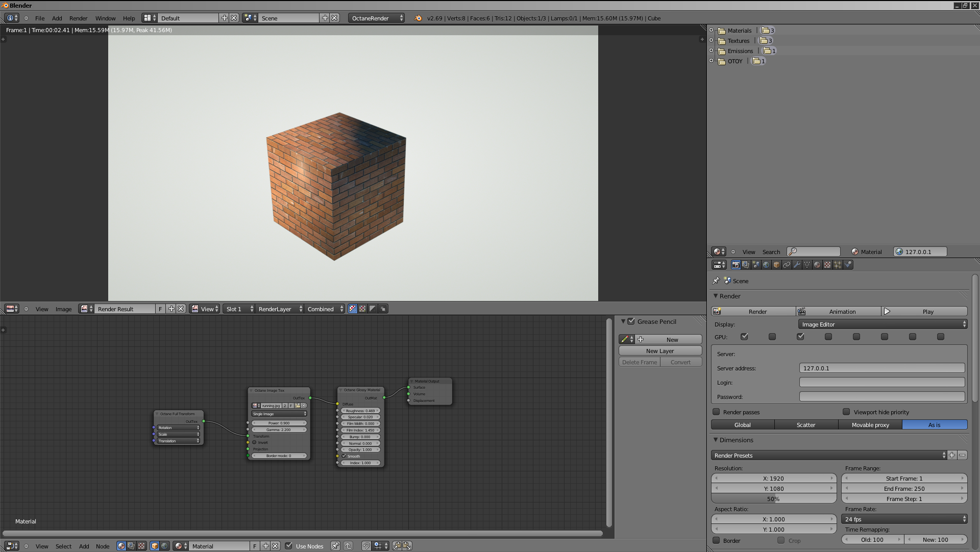Switch node tree to texture nodes
Viewport: 980px width, 552px height.
pyautogui.click(x=141, y=546)
